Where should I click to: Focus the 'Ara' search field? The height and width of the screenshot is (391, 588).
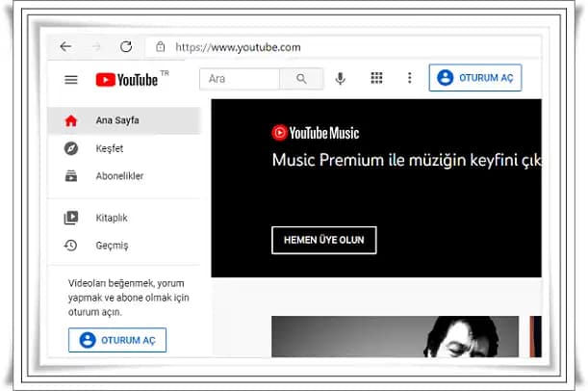point(240,79)
